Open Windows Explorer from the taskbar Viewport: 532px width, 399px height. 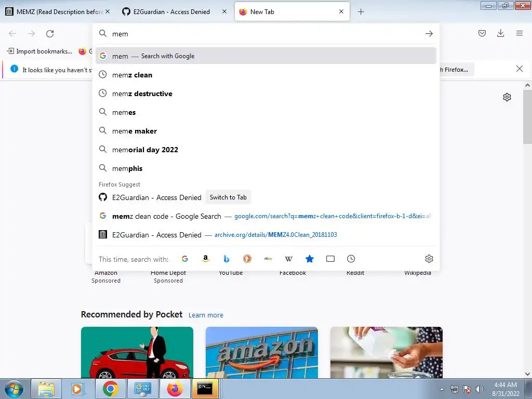(x=46, y=389)
